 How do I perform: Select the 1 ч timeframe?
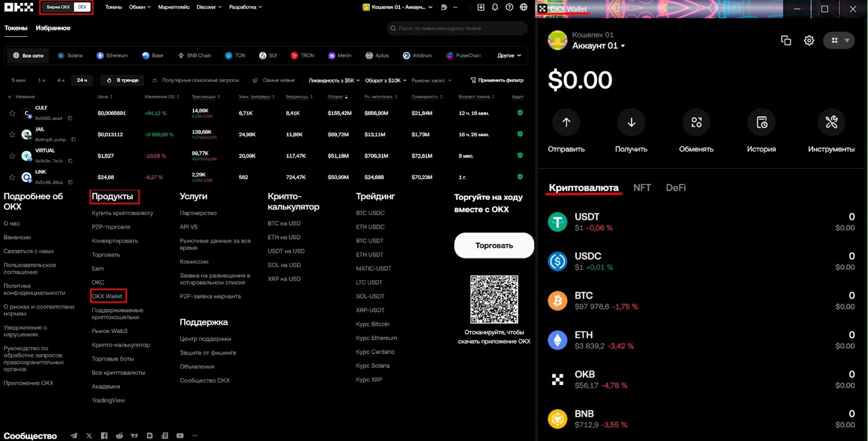41,80
